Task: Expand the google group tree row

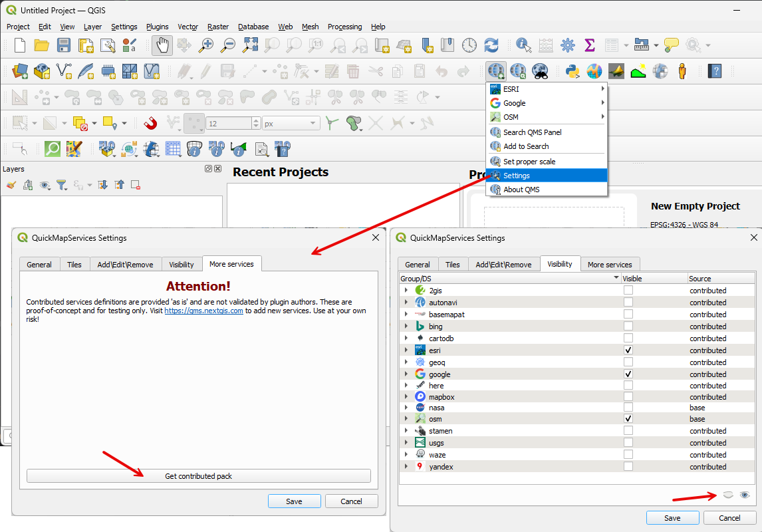Action: point(406,374)
